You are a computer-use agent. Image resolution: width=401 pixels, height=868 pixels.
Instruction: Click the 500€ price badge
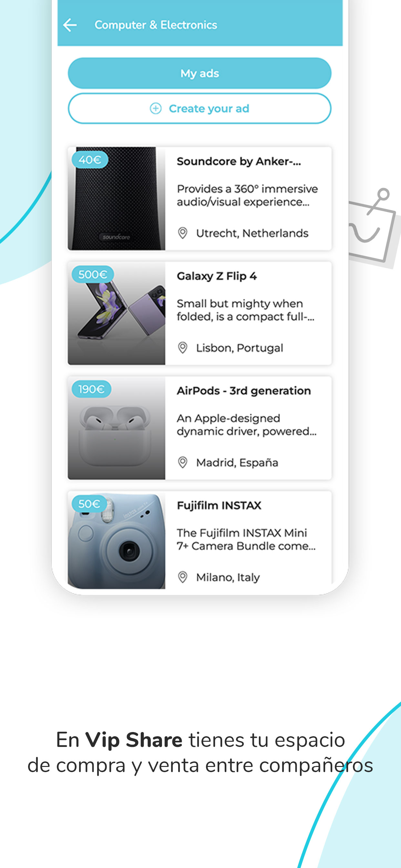[93, 274]
